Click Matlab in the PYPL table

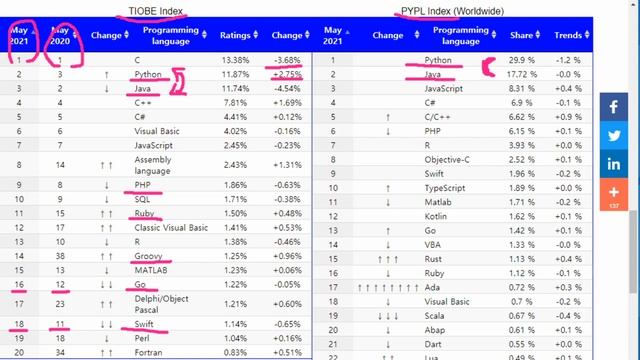(438, 202)
